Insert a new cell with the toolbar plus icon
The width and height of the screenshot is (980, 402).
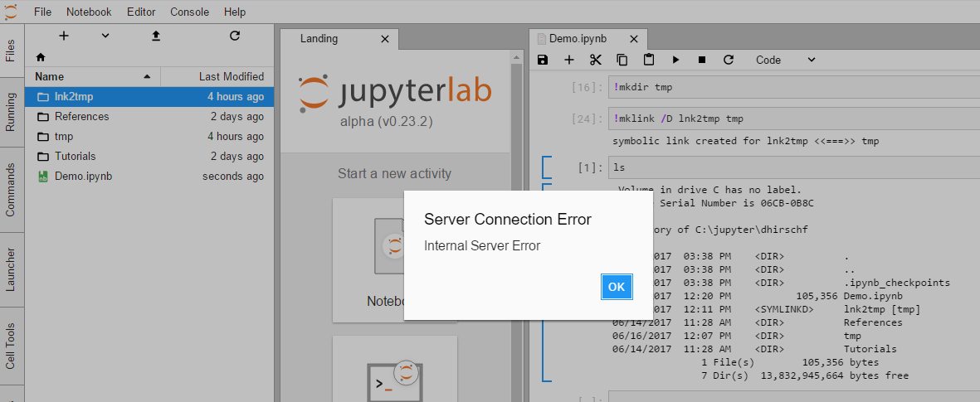click(568, 60)
